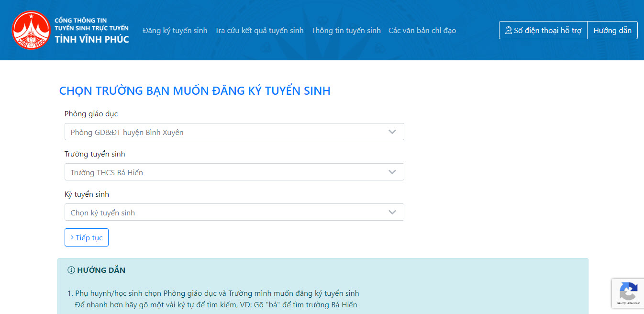The height and width of the screenshot is (314, 644).
Task: Open the Kỳ tuyển sinh dropdown
Action: [234, 212]
